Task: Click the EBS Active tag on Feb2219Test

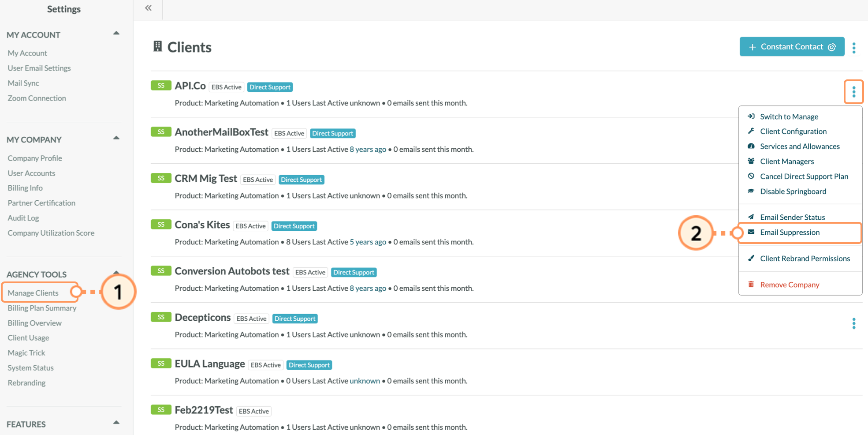Action: point(253,411)
